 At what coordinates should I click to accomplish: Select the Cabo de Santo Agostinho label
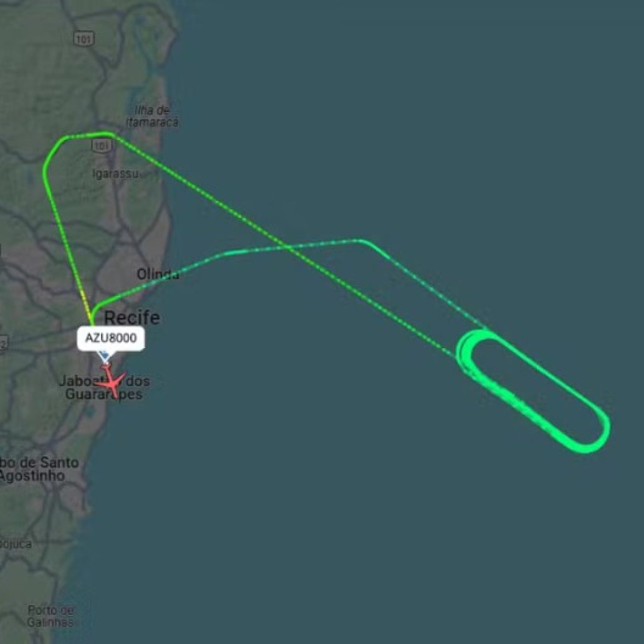click(38, 469)
